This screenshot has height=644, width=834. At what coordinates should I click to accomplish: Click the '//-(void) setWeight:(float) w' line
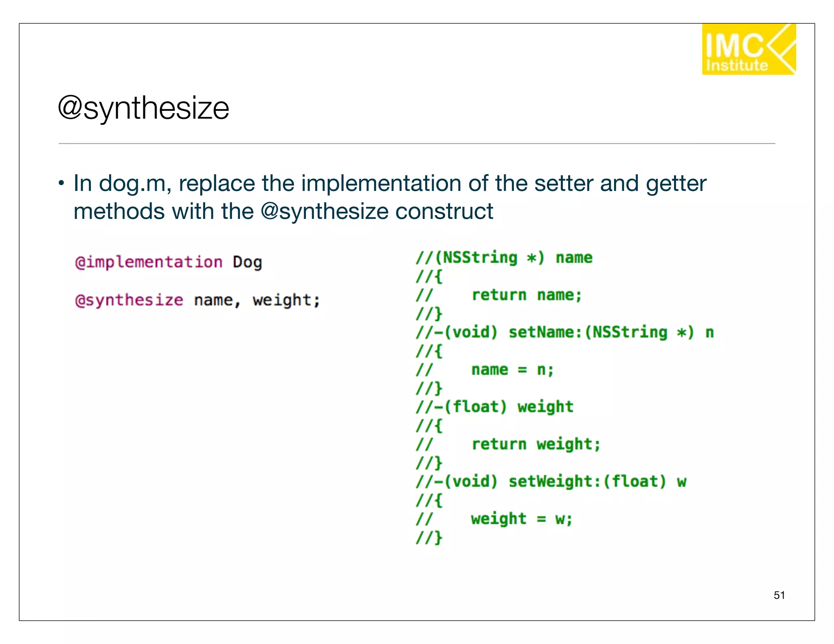point(551,482)
